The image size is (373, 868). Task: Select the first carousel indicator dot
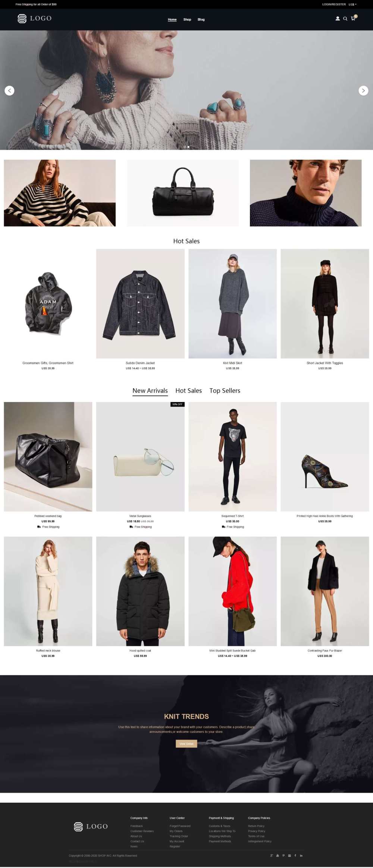(185, 147)
